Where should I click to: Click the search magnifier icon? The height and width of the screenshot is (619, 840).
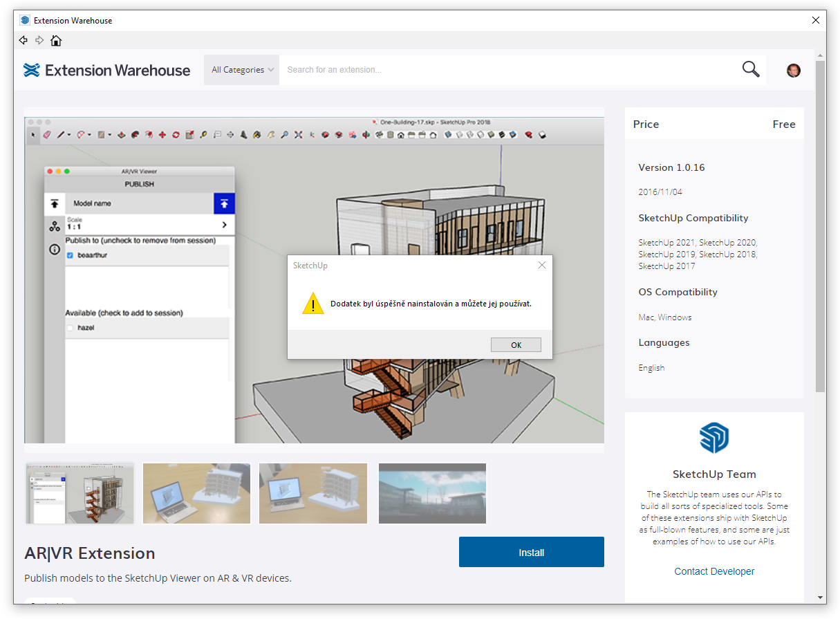tap(750, 69)
